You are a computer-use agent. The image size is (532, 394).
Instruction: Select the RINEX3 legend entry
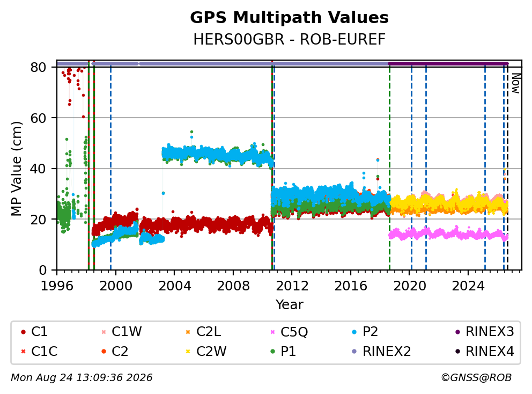485,332
